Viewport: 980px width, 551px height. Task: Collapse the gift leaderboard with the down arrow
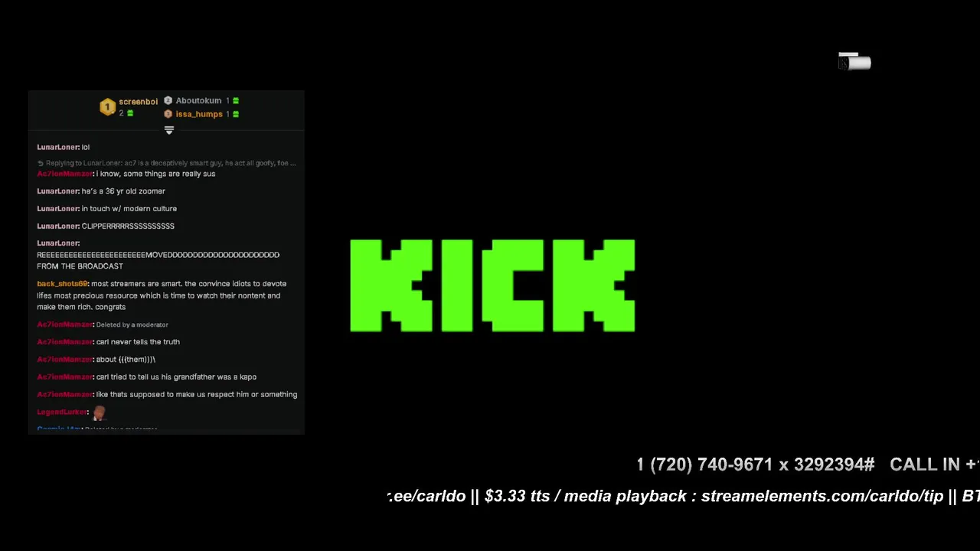pyautogui.click(x=169, y=131)
